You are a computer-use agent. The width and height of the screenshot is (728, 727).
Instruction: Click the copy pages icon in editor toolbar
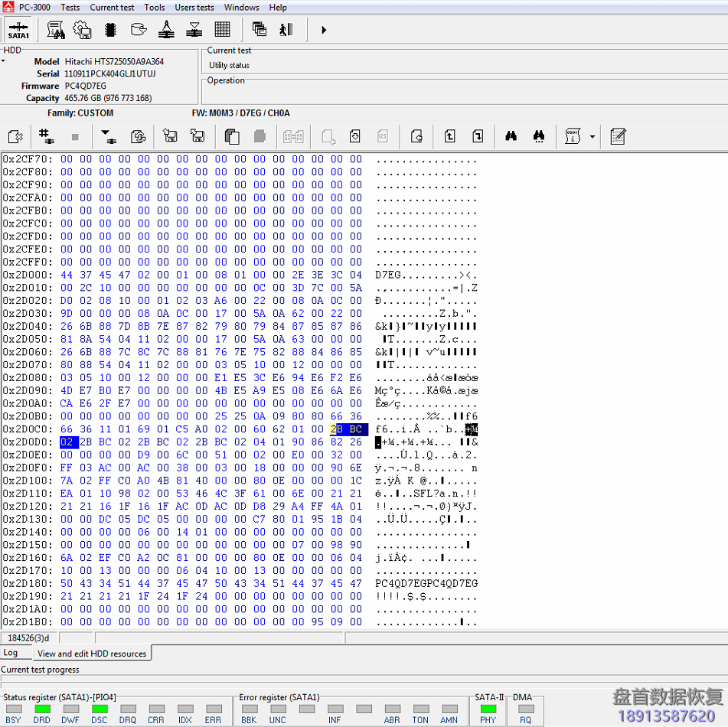231,136
